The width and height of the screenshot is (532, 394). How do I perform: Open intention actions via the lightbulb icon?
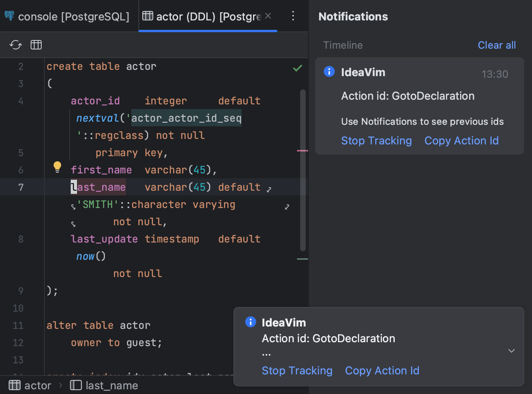[x=57, y=167]
